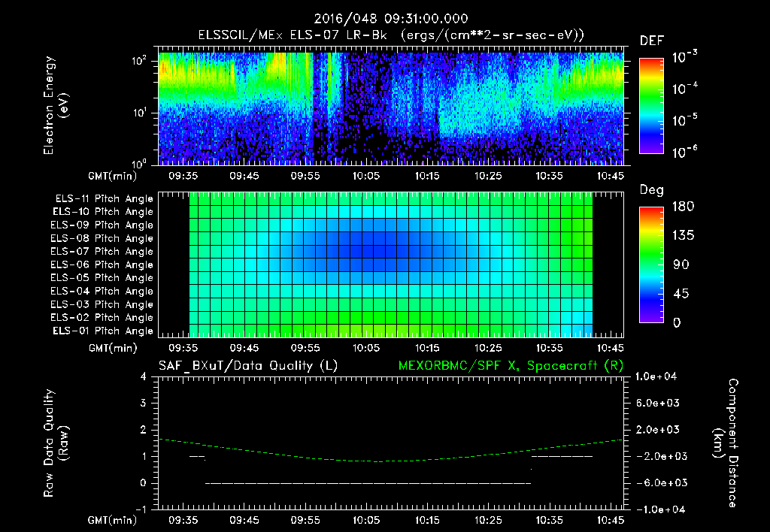Viewport: 770px width, 532px height.
Task: Click the 180 degree scale value
Action: pyautogui.click(x=683, y=206)
